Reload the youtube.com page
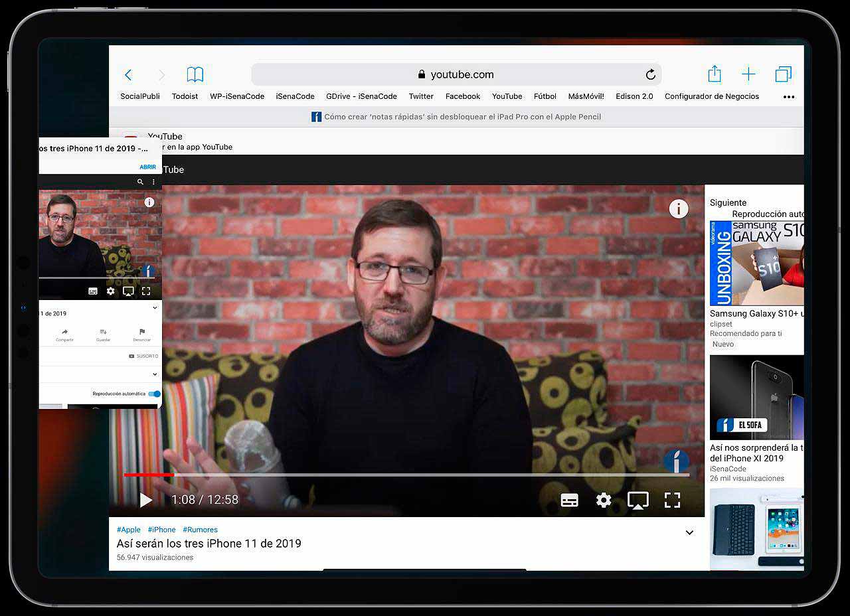 click(651, 74)
